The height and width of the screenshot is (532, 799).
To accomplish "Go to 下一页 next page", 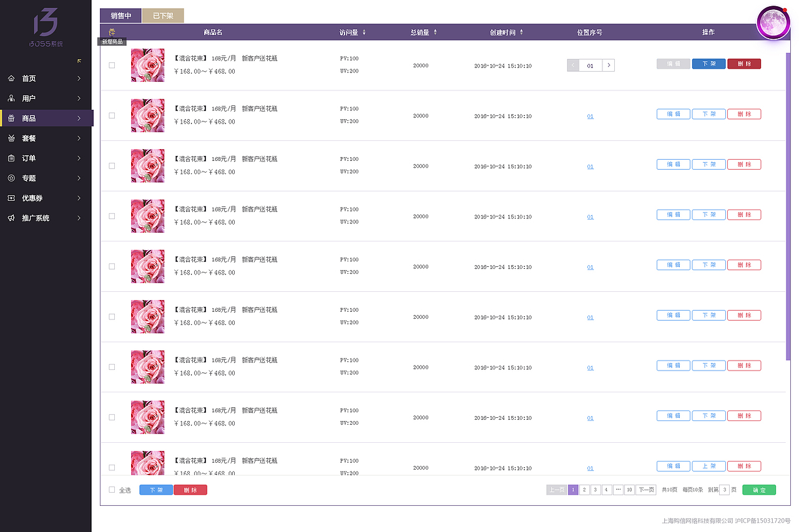I will click(646, 490).
